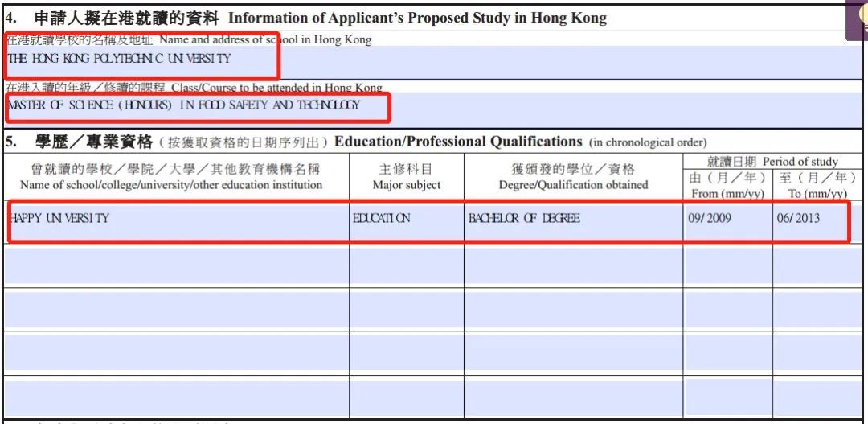Click the Degree/Qualification obtained column header
The width and height of the screenshot is (868, 424).
574,185
